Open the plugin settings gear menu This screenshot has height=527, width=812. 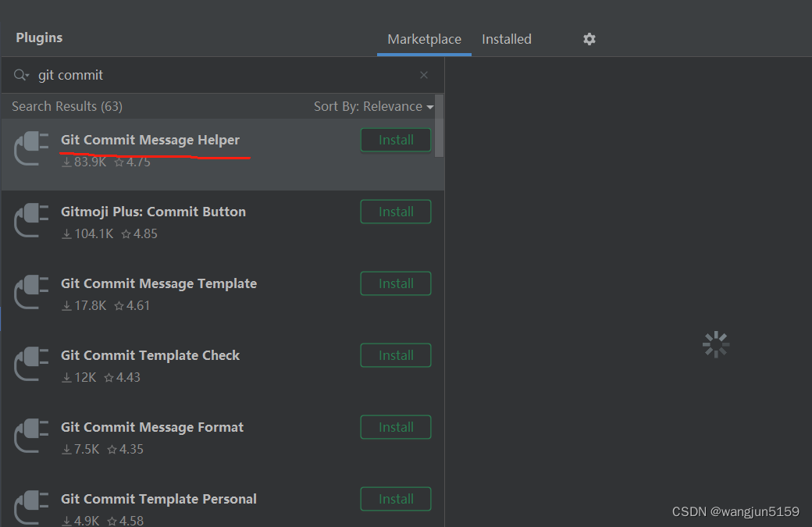(x=589, y=39)
